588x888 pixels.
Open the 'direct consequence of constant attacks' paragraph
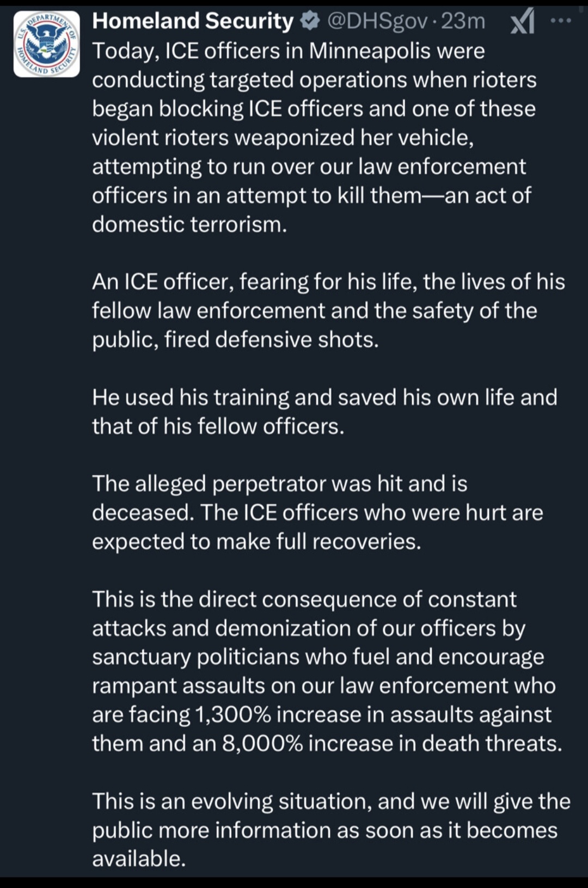(x=327, y=671)
